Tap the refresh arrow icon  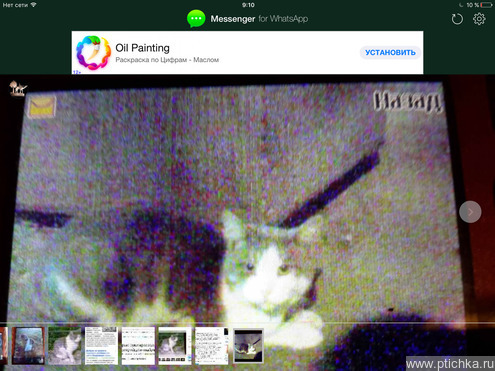(x=457, y=19)
